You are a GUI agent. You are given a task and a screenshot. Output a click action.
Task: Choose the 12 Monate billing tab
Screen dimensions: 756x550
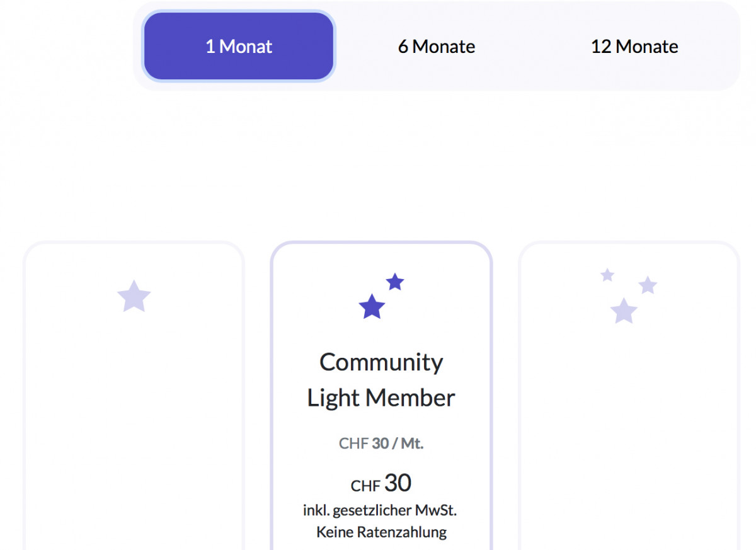[634, 47]
